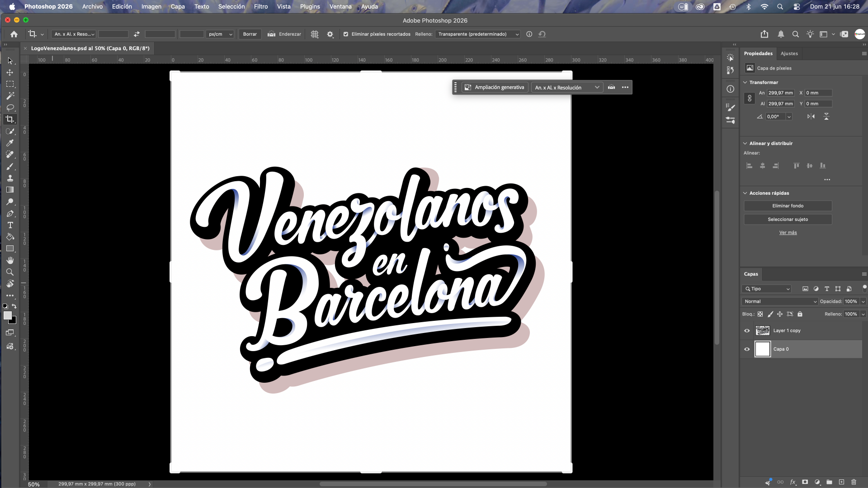Click the Home icon in options bar
This screenshot has width=868, height=488.
click(14, 34)
